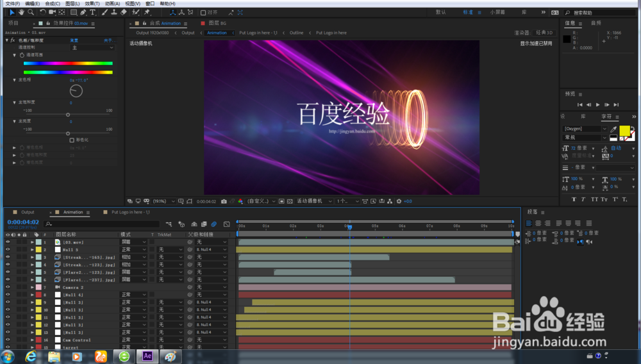Hide the [Null 4] layer
This screenshot has width=641, height=364.
coord(7,294)
